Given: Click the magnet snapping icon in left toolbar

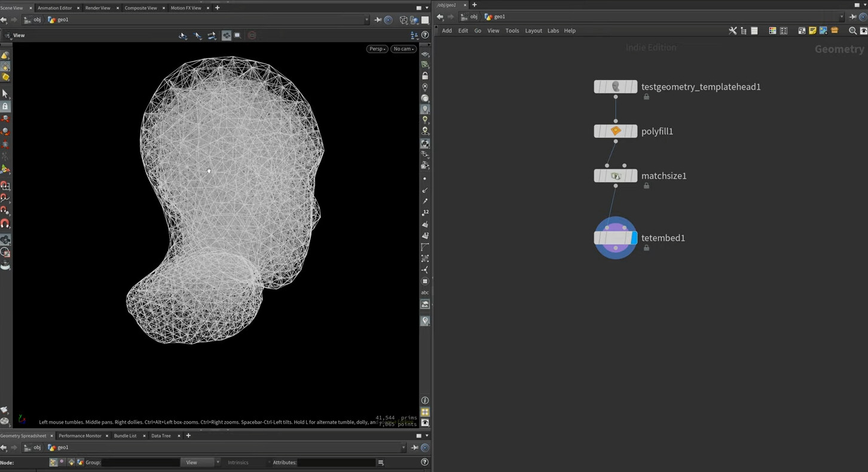Looking at the screenshot, I should point(5,223).
